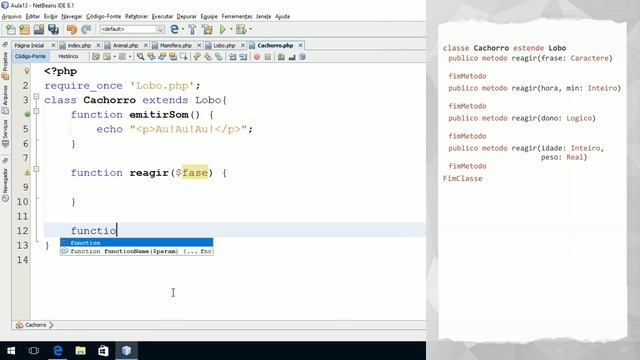The width and height of the screenshot is (640, 360).
Task: Show the Histórico view
Action: [x=68, y=56]
